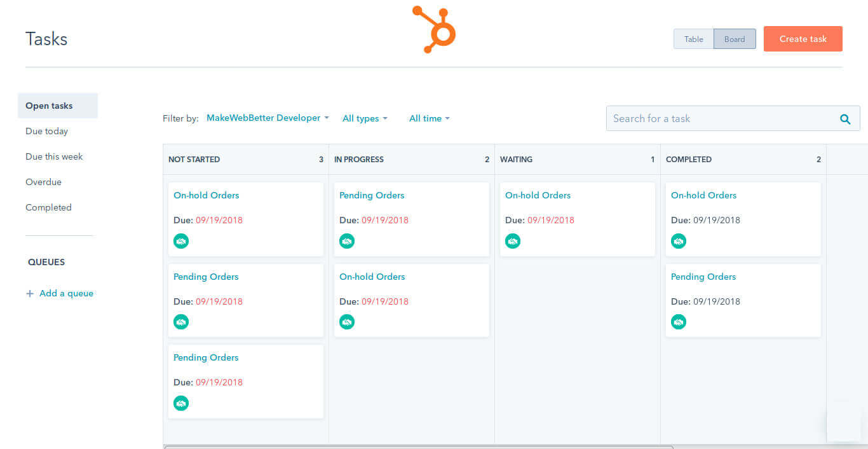Switch to Table view
Viewport: 868px width, 449px height.
coord(693,39)
